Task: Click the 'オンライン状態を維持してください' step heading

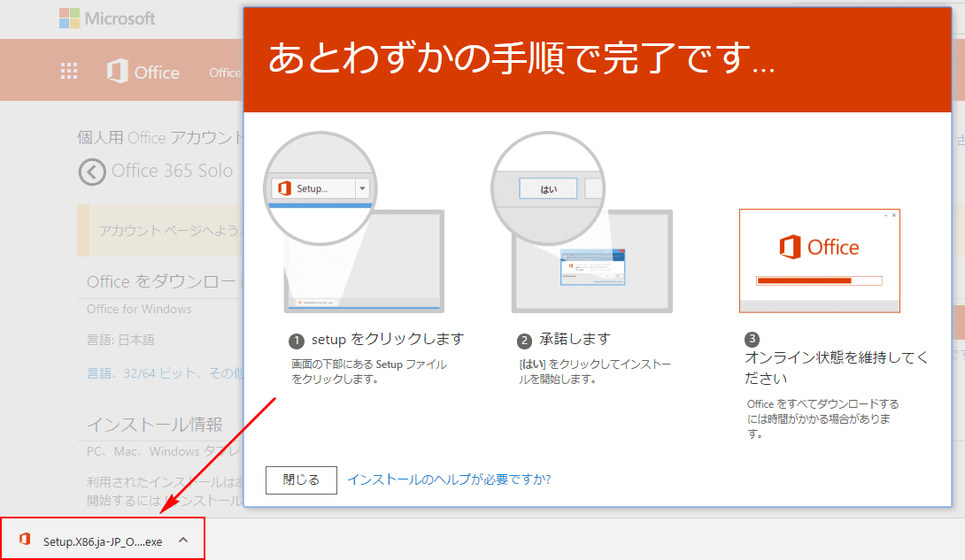Action: coord(836,368)
